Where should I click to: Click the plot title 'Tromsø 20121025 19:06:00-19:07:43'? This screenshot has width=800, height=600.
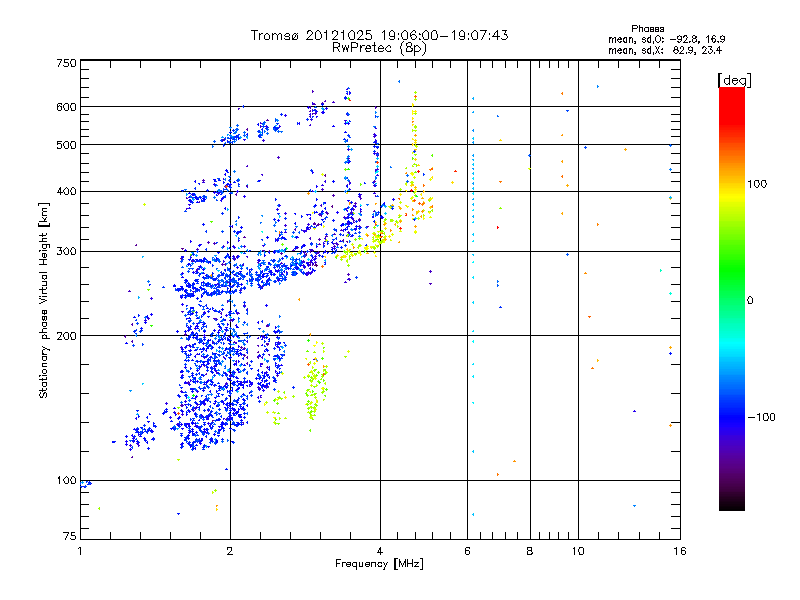click(x=379, y=35)
